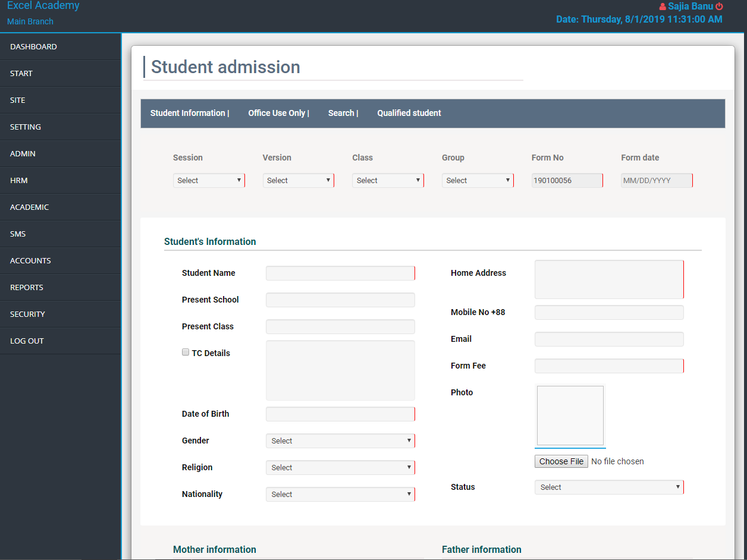The height and width of the screenshot is (560, 747).
Task: Select a Gender from the dropdown
Action: [x=340, y=441]
